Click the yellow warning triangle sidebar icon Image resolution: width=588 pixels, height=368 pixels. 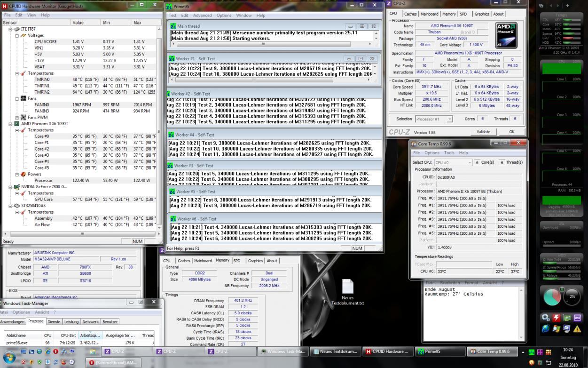[x=577, y=329]
